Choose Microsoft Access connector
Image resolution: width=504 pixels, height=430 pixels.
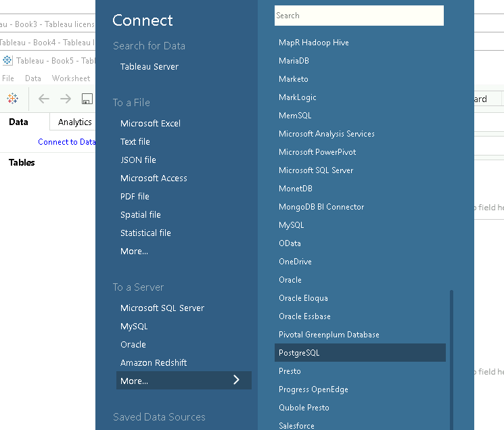[154, 178]
